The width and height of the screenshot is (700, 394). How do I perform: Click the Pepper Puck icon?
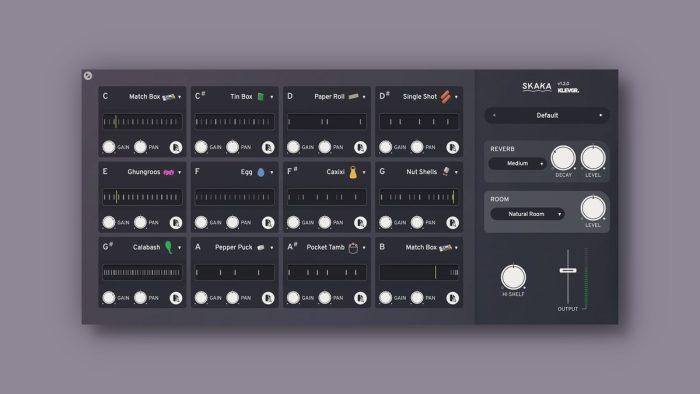pos(261,247)
